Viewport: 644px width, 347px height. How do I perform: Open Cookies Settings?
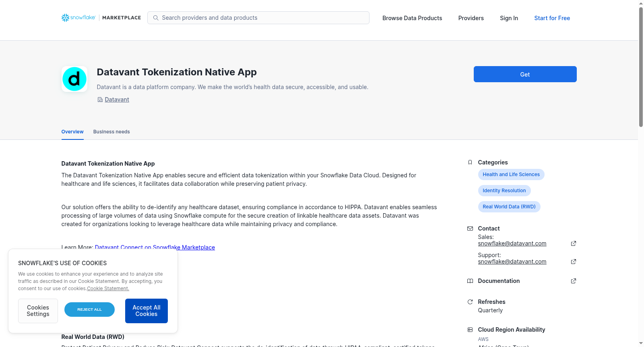click(x=38, y=311)
